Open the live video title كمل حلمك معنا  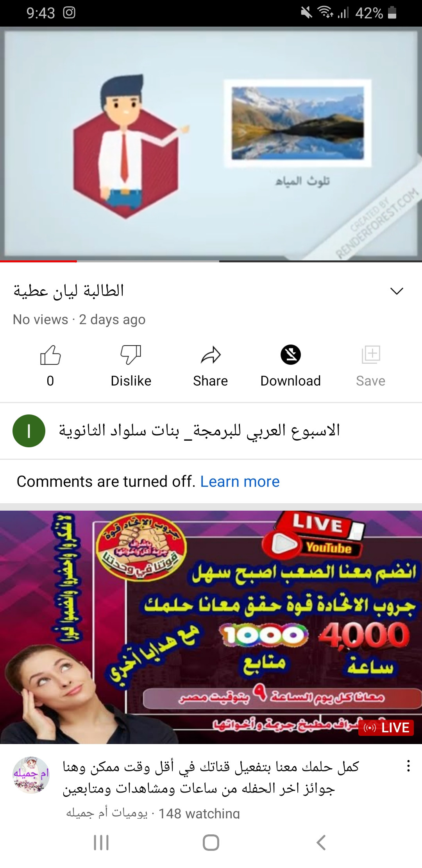point(211,777)
